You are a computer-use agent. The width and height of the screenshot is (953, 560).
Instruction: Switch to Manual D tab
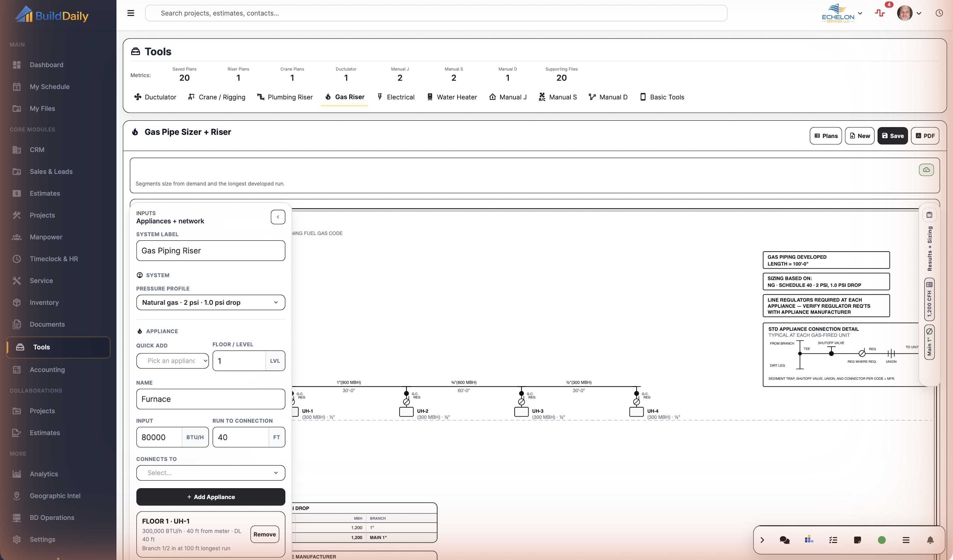(x=609, y=97)
